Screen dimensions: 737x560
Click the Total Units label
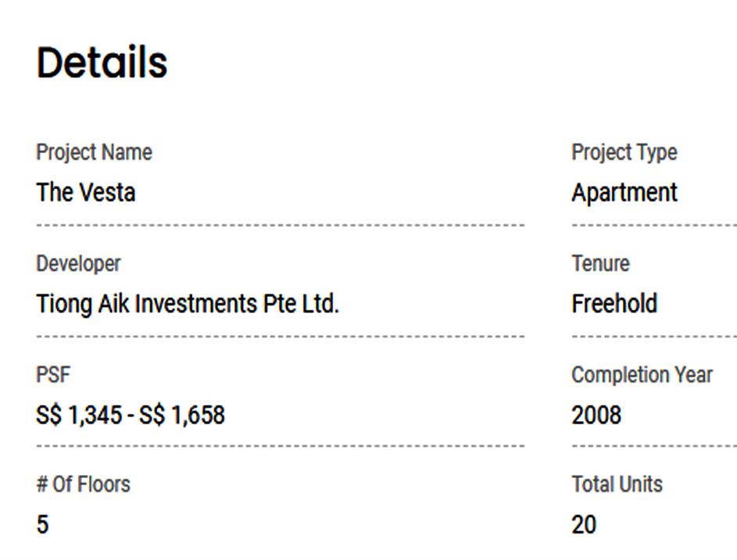tap(617, 484)
